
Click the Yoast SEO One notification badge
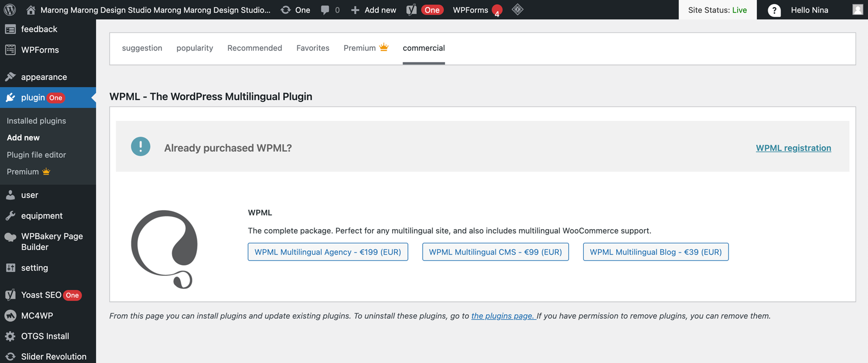click(x=72, y=295)
